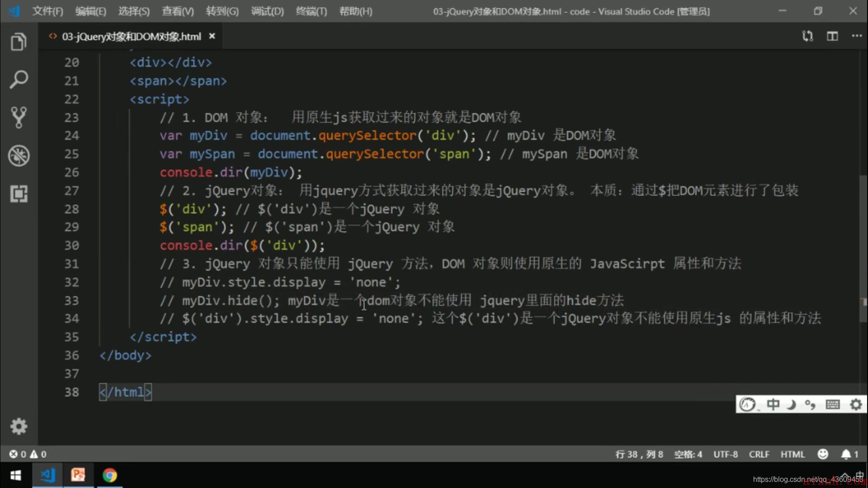Viewport: 868px width, 488px height.
Task: Open the Extensions view in activity bar
Action: pyautogui.click(x=19, y=194)
